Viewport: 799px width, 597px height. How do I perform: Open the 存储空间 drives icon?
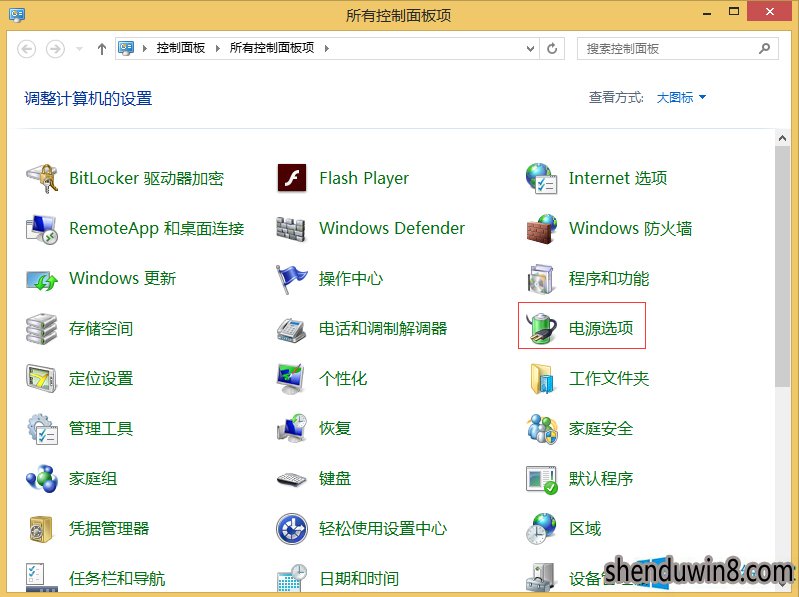tap(42, 329)
